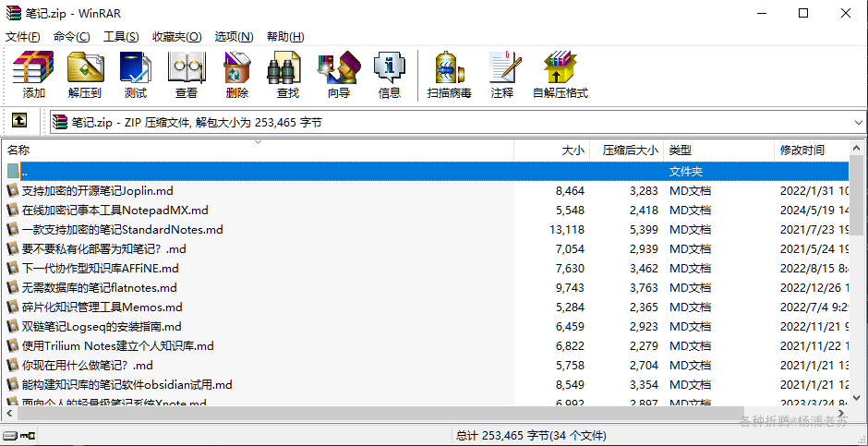Image resolution: width=868 pixels, height=446 pixels.
Task: Click the address bar archive path field
Action: pos(458,122)
